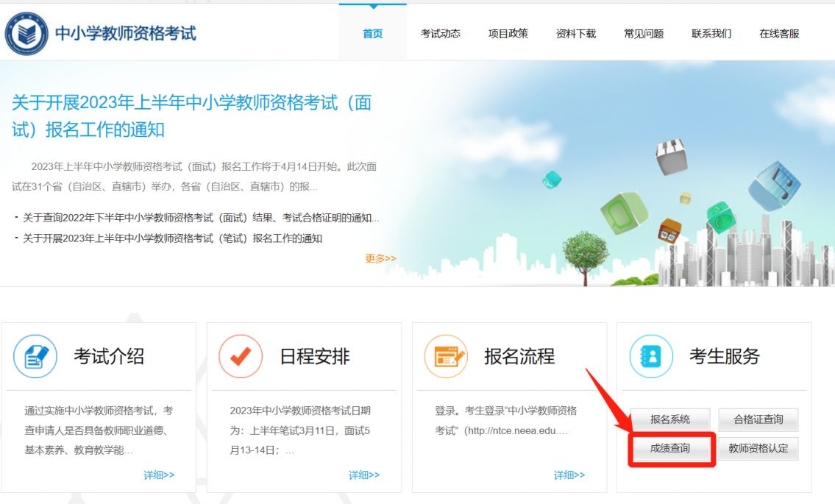The image size is (835, 504).
Task: Open the 在线客服 menu item
Action: pos(779,34)
